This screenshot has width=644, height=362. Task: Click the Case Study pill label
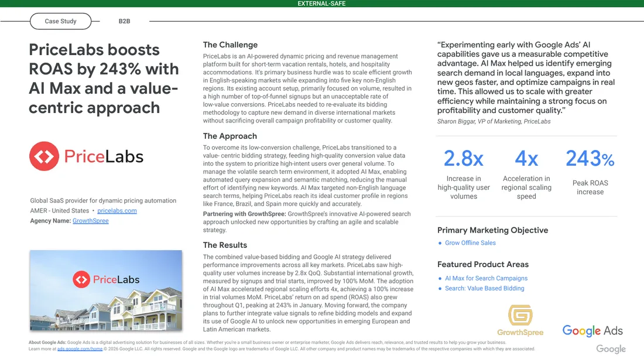click(60, 21)
